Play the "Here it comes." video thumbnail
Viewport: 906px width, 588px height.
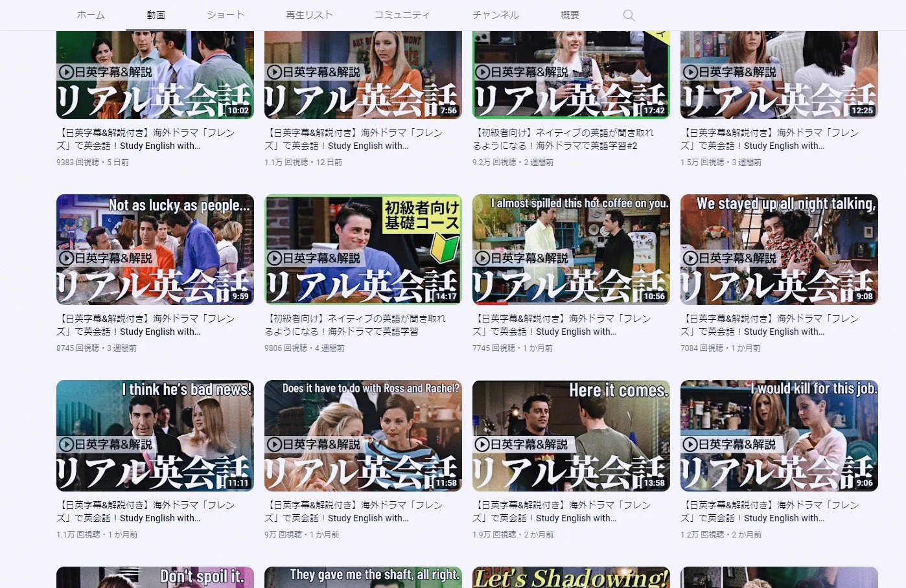[571, 436]
